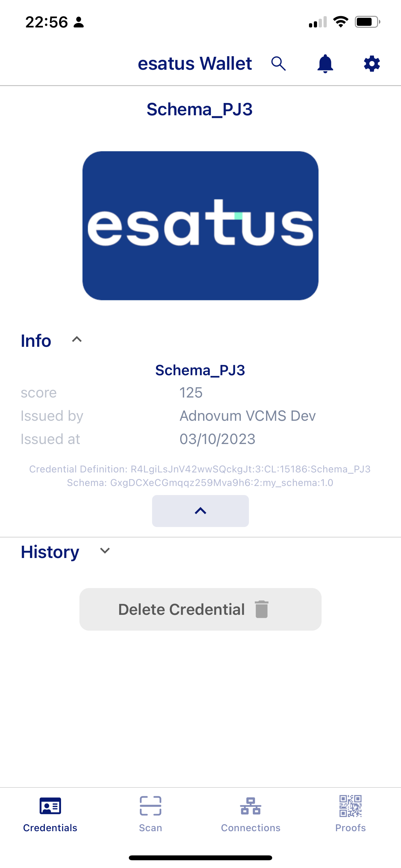The height and width of the screenshot is (868, 401).
Task: Open the search icon in the header
Action: (x=278, y=63)
